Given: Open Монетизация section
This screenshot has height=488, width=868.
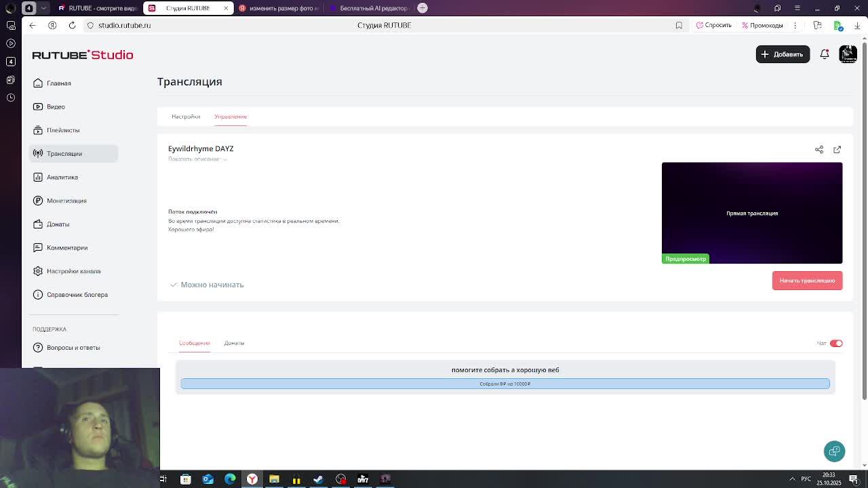Looking at the screenshot, I should coord(73,201).
